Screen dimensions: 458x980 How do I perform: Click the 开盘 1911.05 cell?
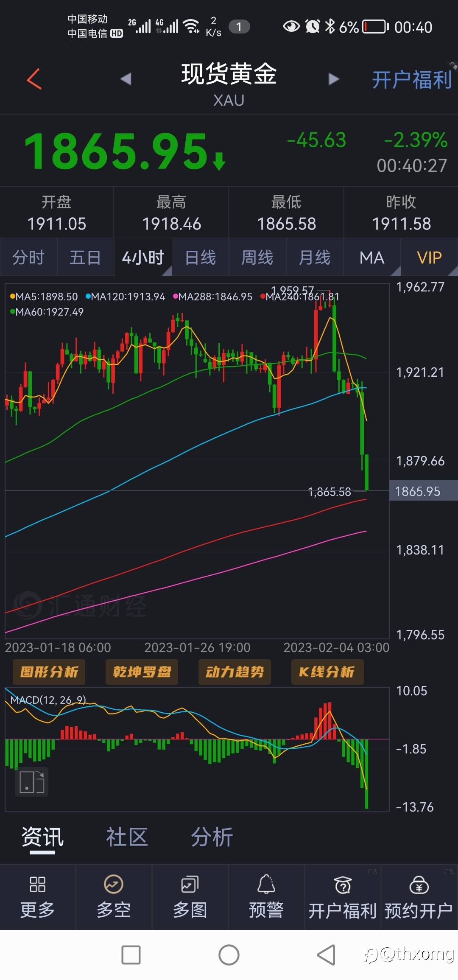click(x=57, y=213)
